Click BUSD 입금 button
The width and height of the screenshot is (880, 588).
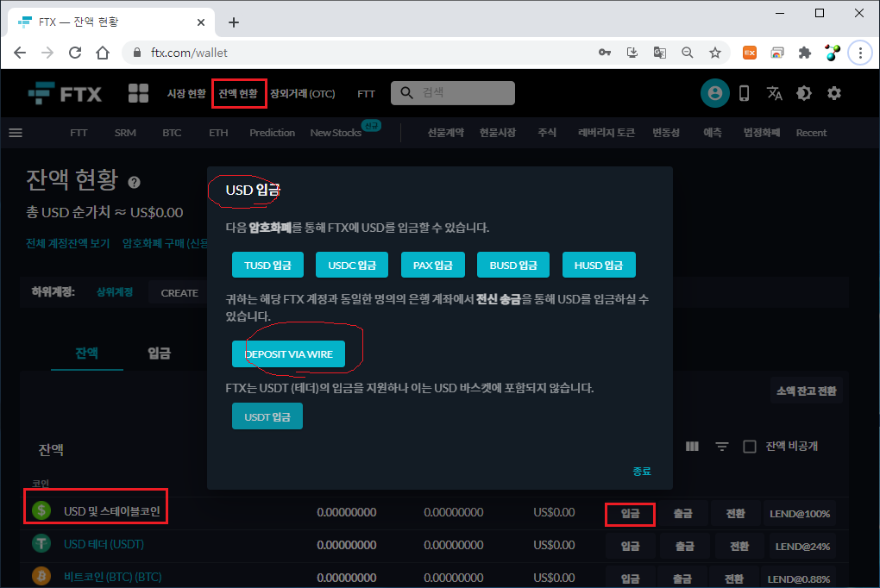pyautogui.click(x=513, y=265)
